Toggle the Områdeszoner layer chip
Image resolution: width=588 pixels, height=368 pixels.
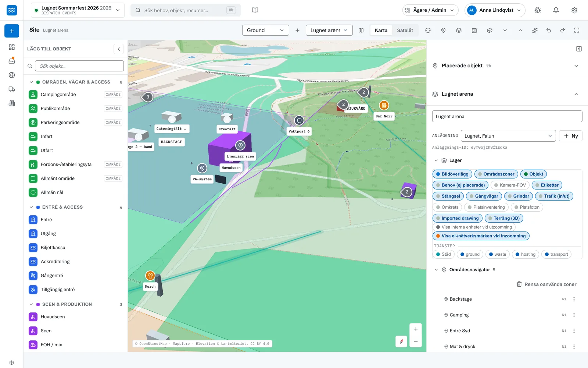click(x=496, y=174)
